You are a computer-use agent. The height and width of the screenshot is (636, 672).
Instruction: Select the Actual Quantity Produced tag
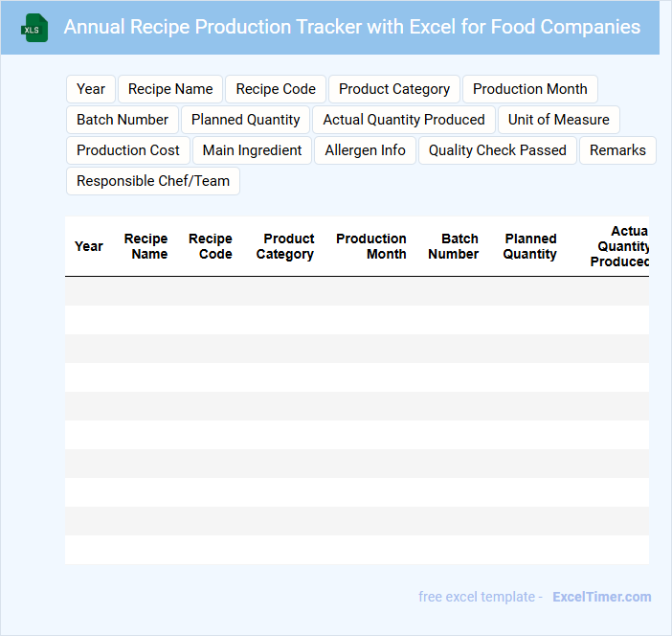(404, 120)
